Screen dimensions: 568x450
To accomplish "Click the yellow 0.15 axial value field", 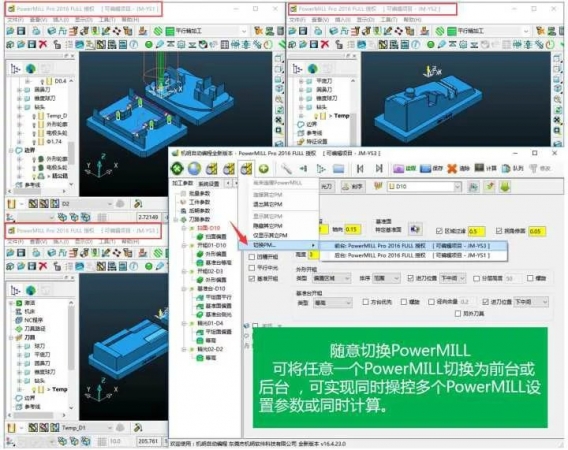I will click(353, 229).
